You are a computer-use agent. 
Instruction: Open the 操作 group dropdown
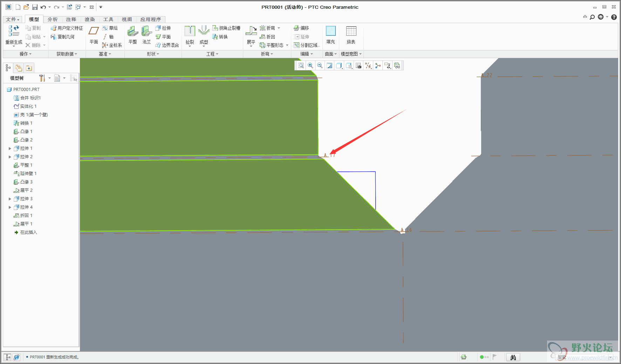click(x=26, y=54)
